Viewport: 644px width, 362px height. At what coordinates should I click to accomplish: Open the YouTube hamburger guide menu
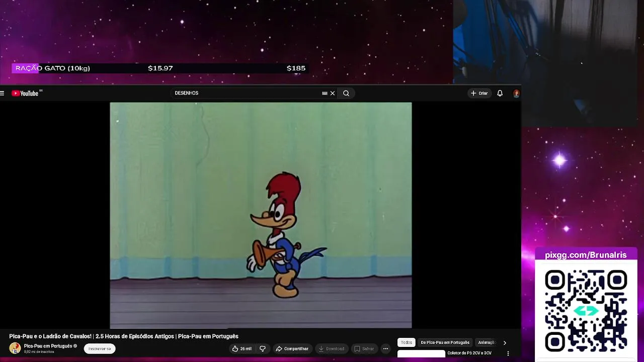click(x=3, y=93)
